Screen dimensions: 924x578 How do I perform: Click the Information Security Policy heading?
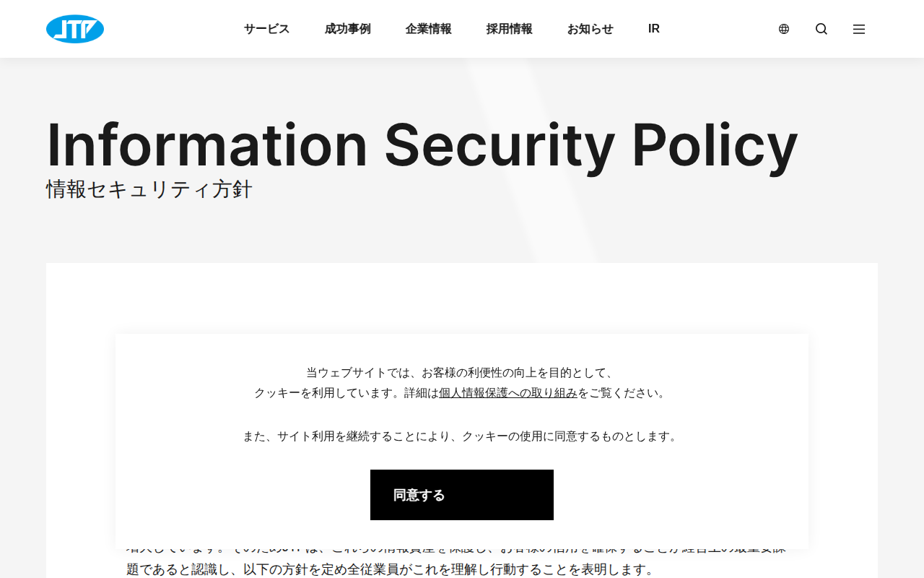422,144
